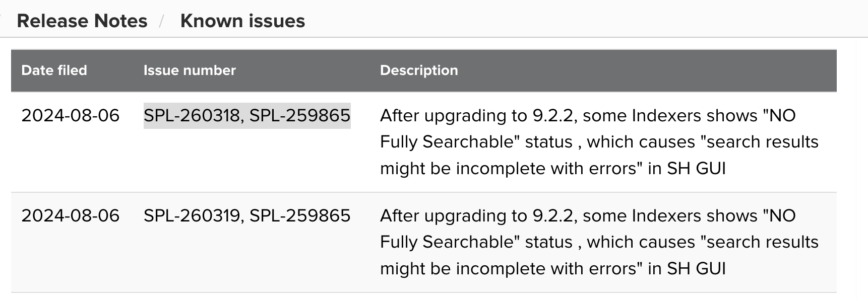Open the Release Notes breadcrumb link

tap(82, 21)
